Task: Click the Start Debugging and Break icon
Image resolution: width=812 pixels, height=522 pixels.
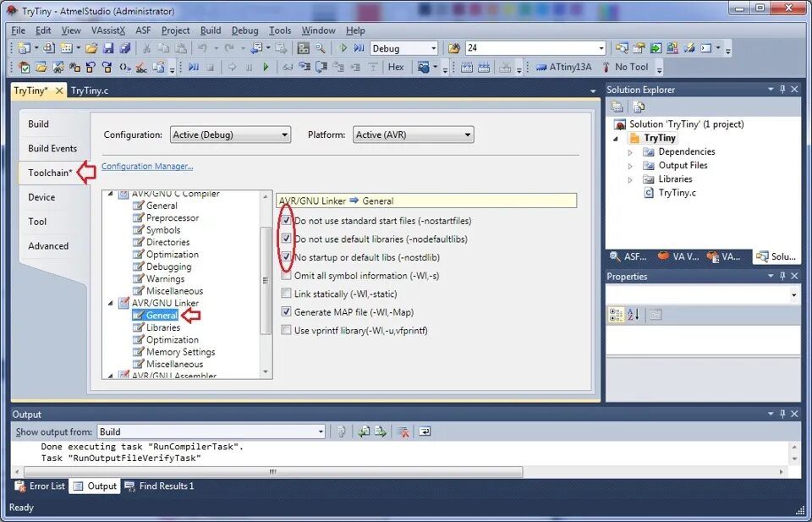Action: click(359, 48)
